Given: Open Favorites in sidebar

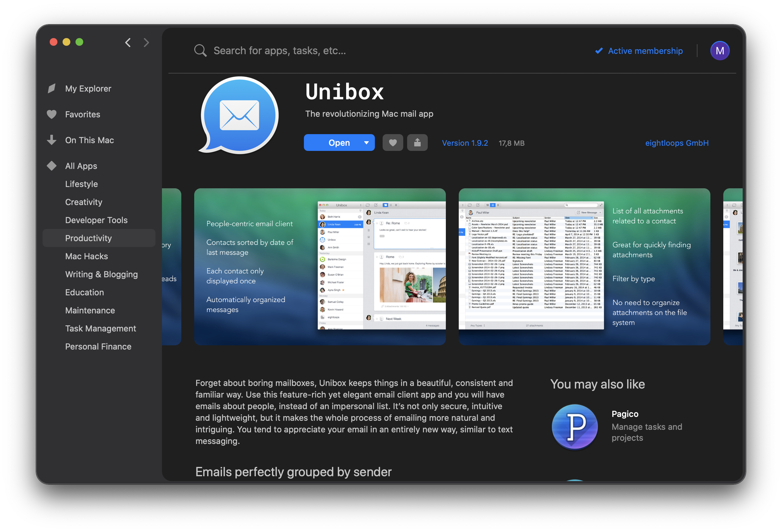Looking at the screenshot, I should pyautogui.click(x=83, y=114).
